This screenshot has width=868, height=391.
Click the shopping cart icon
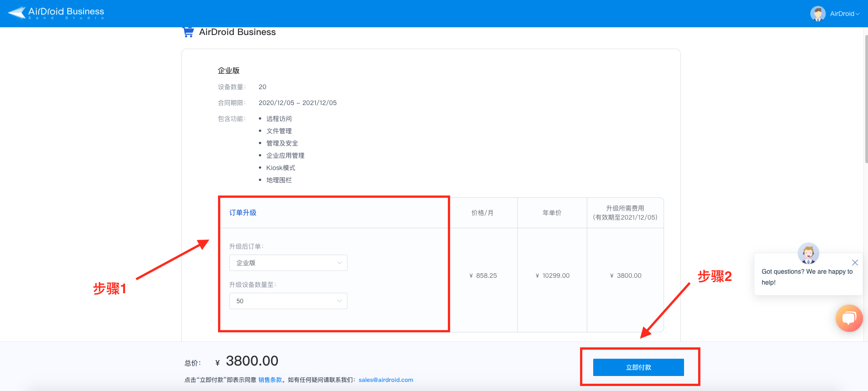pos(188,32)
